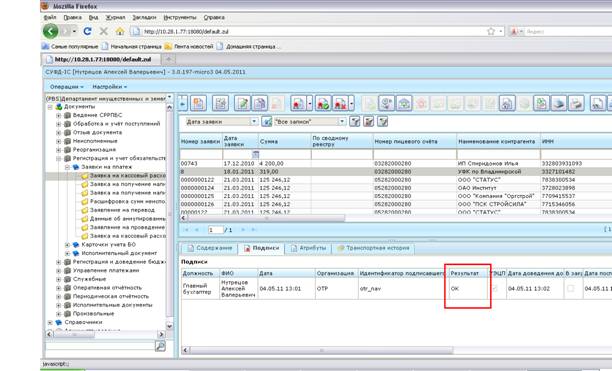Screen dimensions: 612x371
Task: Click the print document toolbar icon
Action: pyautogui.click(x=576, y=103)
